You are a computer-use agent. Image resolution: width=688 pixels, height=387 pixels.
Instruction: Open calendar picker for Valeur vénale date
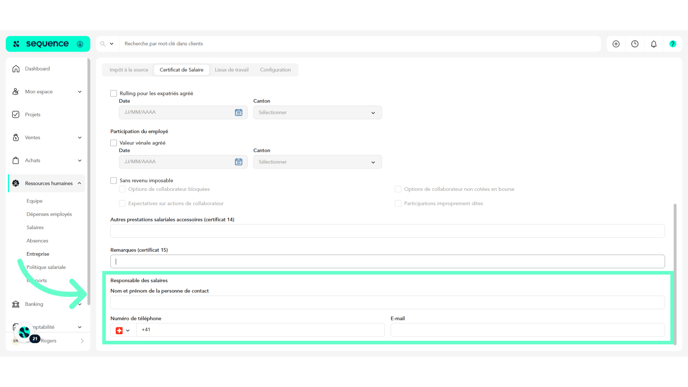[x=238, y=162]
